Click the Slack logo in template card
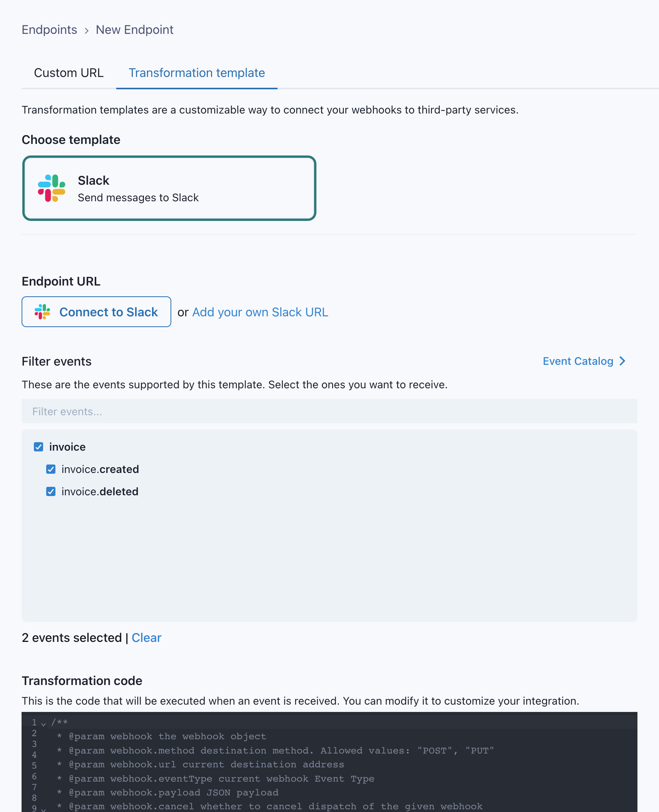Image resolution: width=659 pixels, height=812 pixels. tap(52, 188)
